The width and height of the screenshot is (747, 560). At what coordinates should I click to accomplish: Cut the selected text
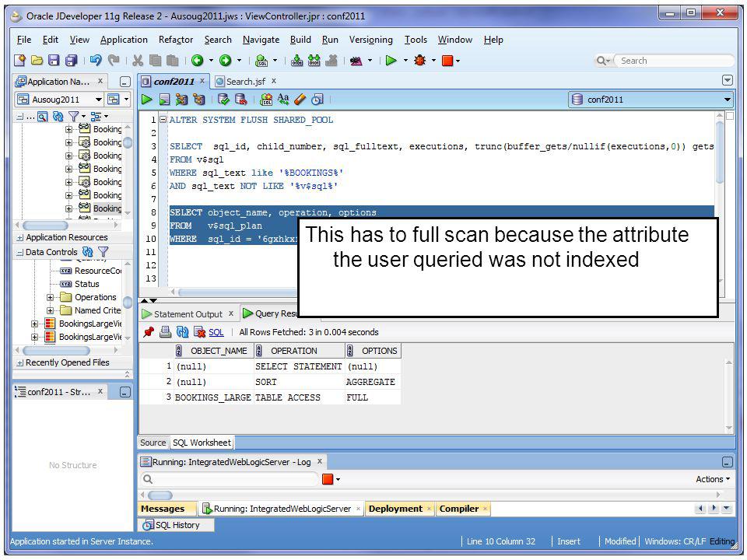[x=138, y=61]
